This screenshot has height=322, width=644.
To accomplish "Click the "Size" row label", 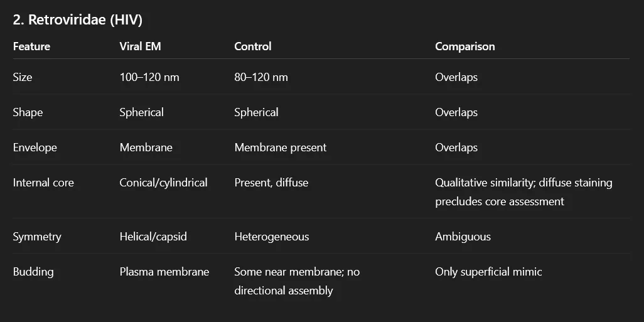I will pyautogui.click(x=23, y=77).
